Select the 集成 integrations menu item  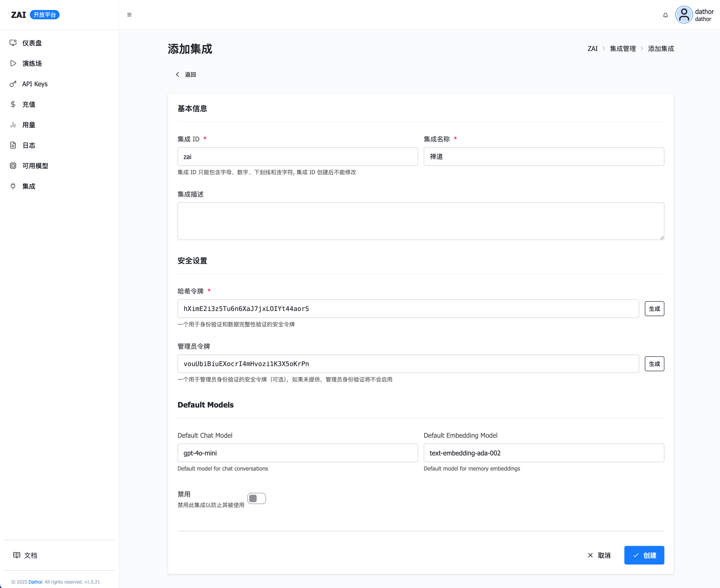[x=29, y=186]
